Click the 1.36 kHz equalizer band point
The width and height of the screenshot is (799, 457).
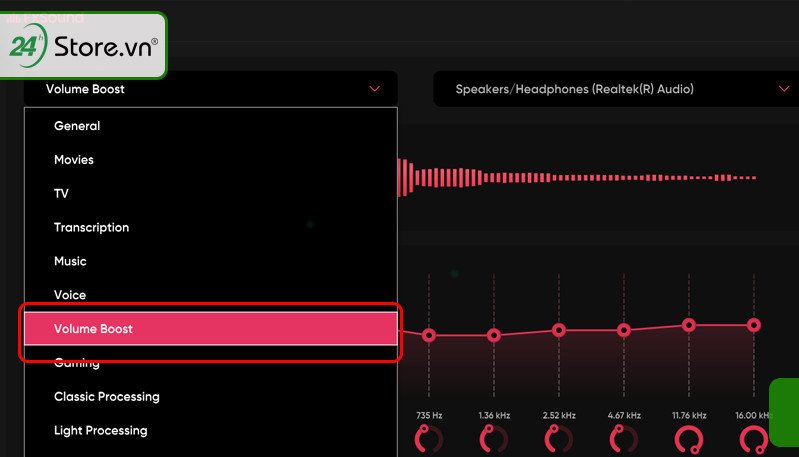(494, 335)
